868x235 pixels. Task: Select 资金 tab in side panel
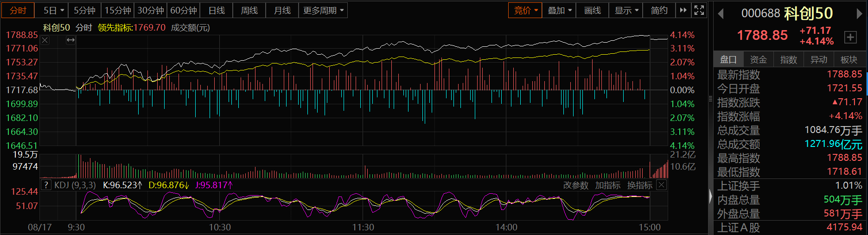(759, 59)
